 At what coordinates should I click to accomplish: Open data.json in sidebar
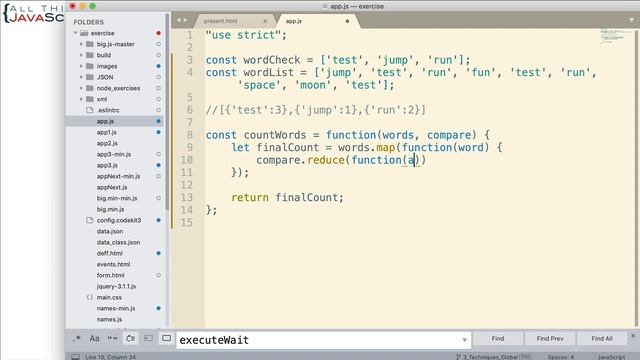pos(110,231)
